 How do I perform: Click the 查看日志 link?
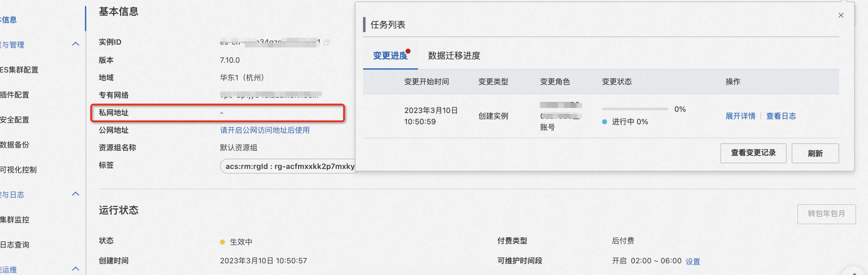point(781,116)
